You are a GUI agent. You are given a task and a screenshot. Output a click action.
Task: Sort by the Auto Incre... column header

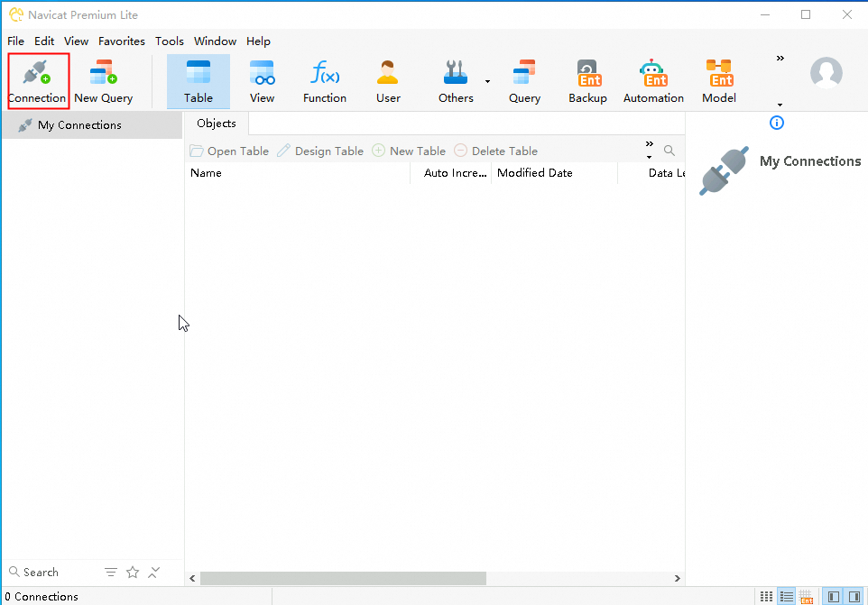(x=451, y=172)
